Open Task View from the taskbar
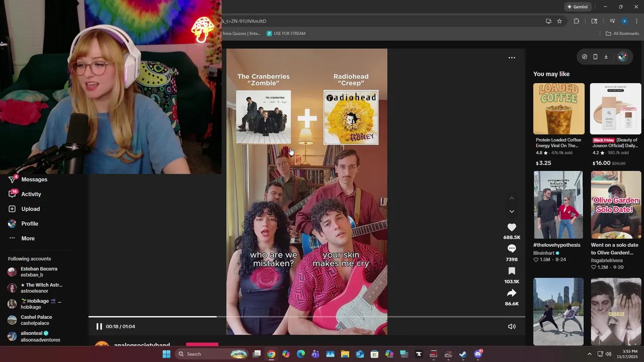Image resolution: width=644 pixels, height=362 pixels. tap(257, 354)
